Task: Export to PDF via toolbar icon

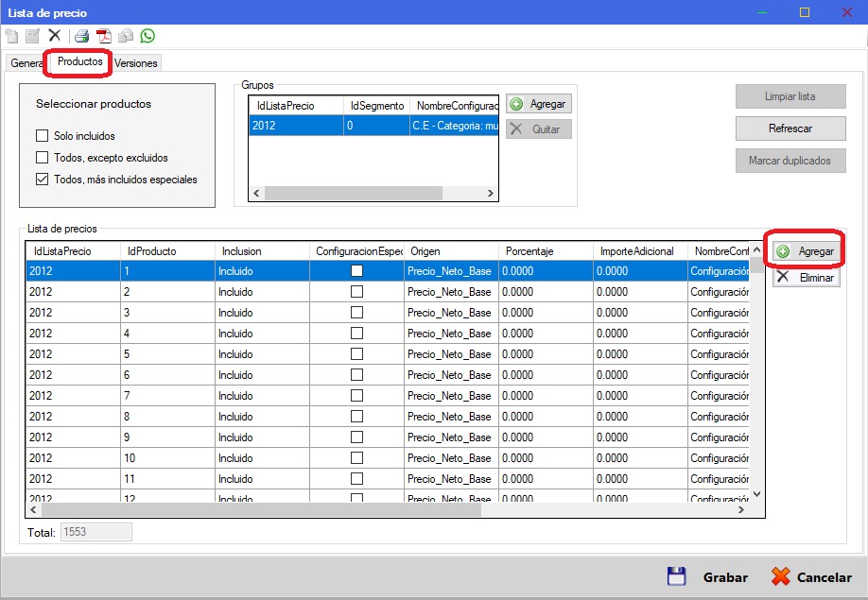Action: 103,37
